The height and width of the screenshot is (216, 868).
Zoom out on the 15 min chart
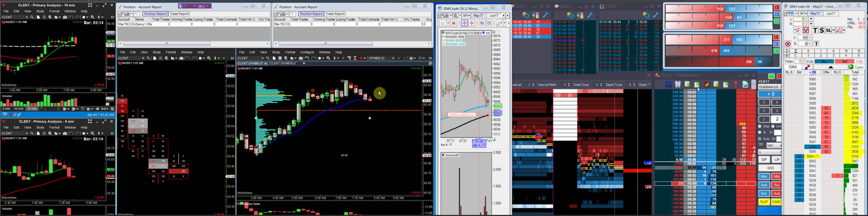(x=93, y=17)
